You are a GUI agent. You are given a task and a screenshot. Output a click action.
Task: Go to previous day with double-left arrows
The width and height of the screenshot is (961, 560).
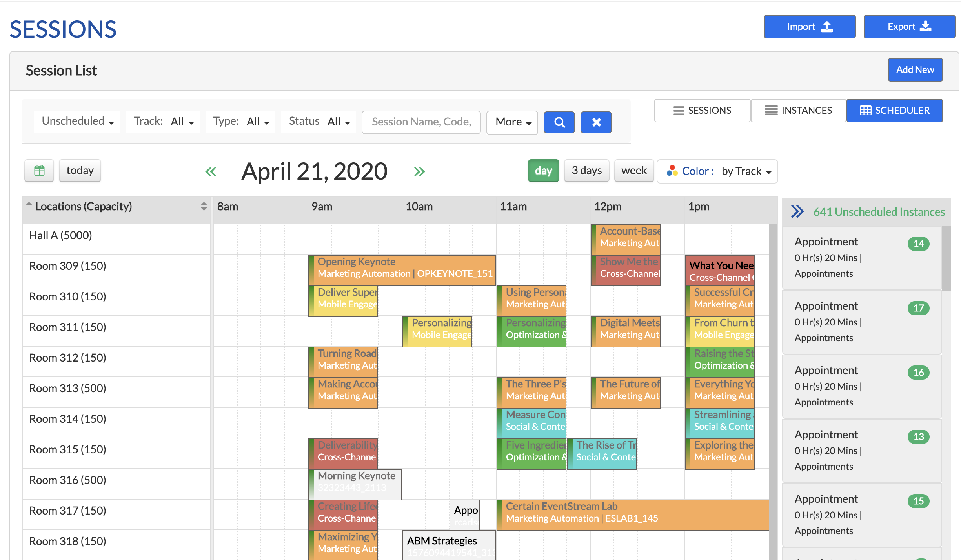click(x=211, y=171)
